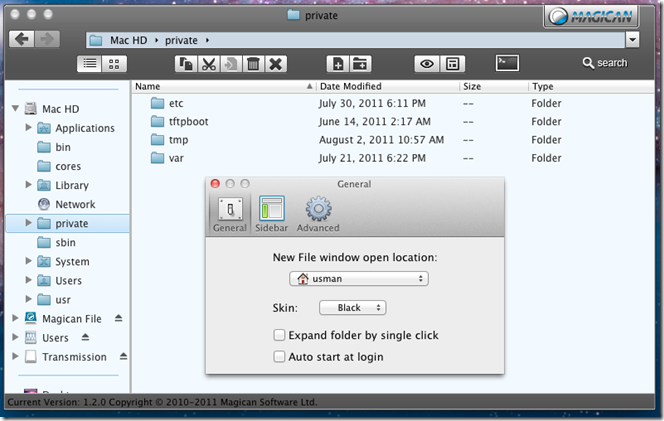The width and height of the screenshot is (664, 421).
Task: Open the Skin dropdown showing Black
Action: point(352,308)
